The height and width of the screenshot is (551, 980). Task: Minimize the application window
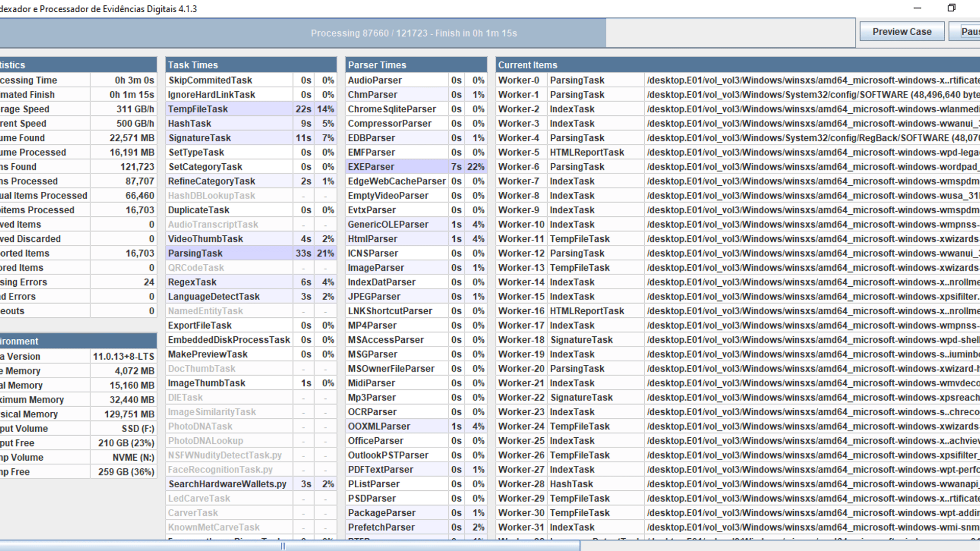click(917, 8)
